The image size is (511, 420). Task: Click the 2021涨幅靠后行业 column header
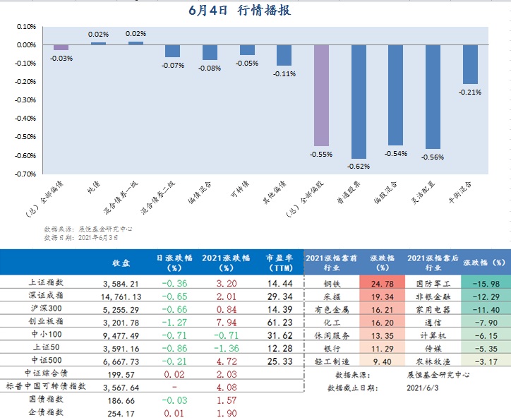433,263
